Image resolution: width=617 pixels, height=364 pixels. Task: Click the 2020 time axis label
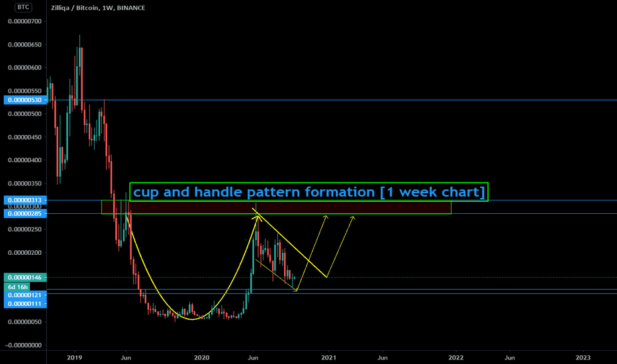(x=202, y=357)
